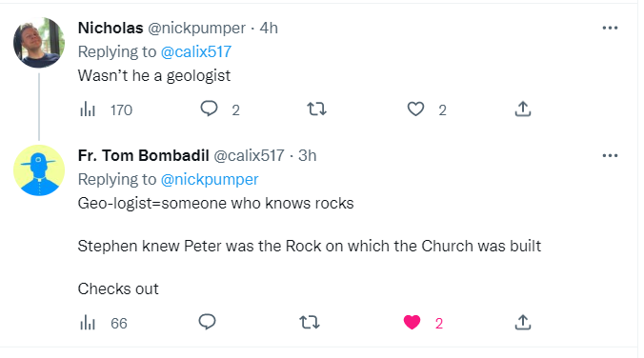Unlike Fr. Tom Bombadil's tweet pink heart
Screen dimensions: 644x358
(x=412, y=322)
